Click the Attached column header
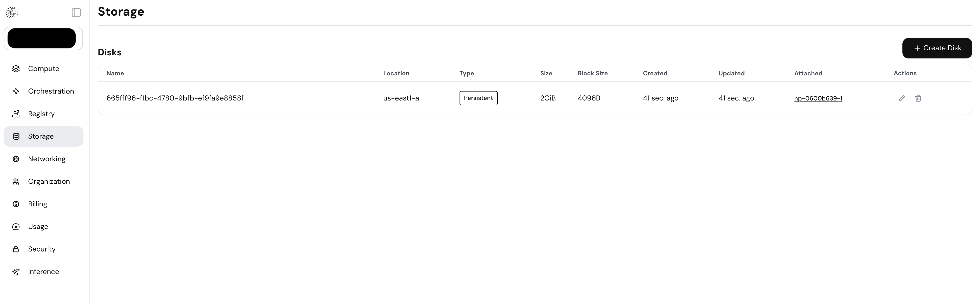Screen dimensions: 980x303 [x=808, y=73]
